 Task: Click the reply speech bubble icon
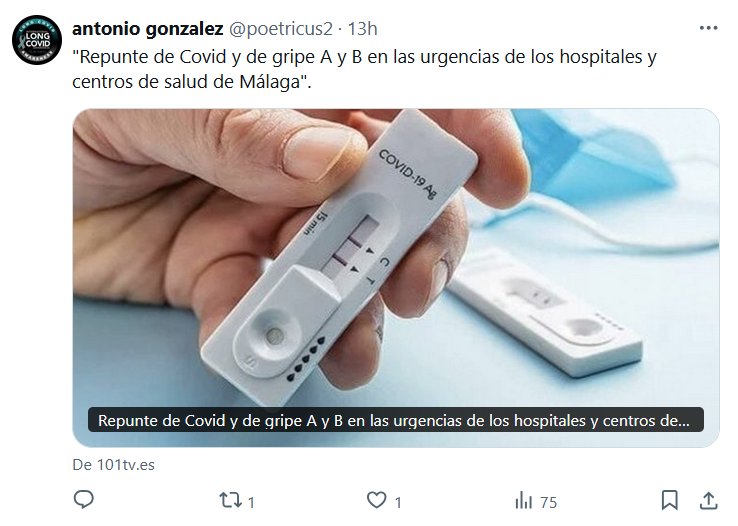pos(86,500)
